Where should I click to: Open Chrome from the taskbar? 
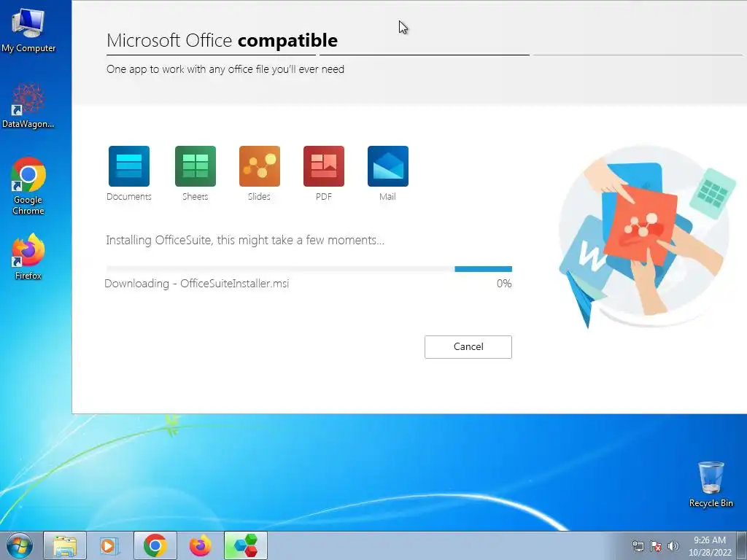[x=155, y=545]
